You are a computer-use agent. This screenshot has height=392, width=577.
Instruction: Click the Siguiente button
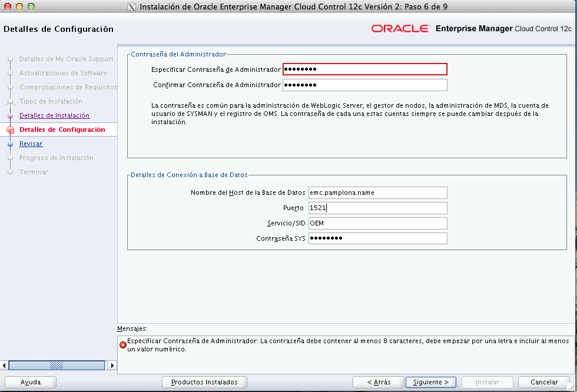431,381
